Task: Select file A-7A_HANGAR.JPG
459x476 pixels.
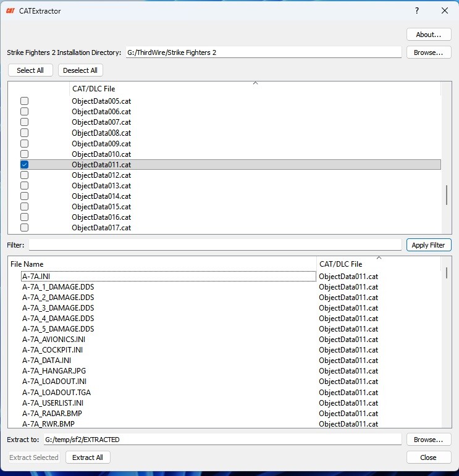Action: [x=54, y=370]
